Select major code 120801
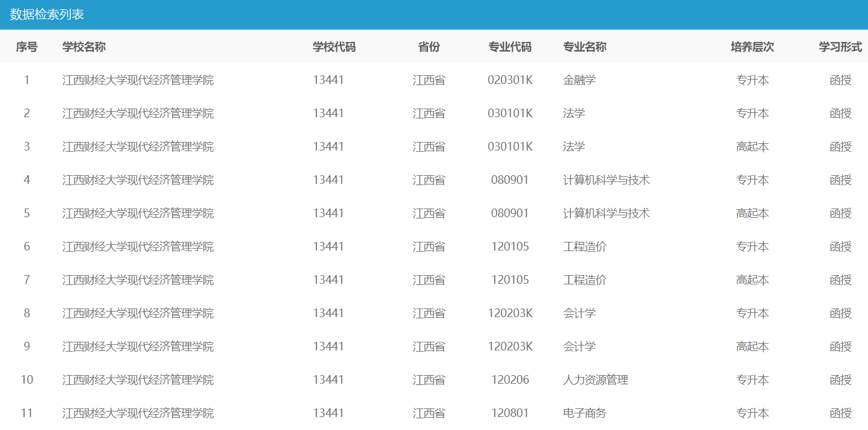 510,413
